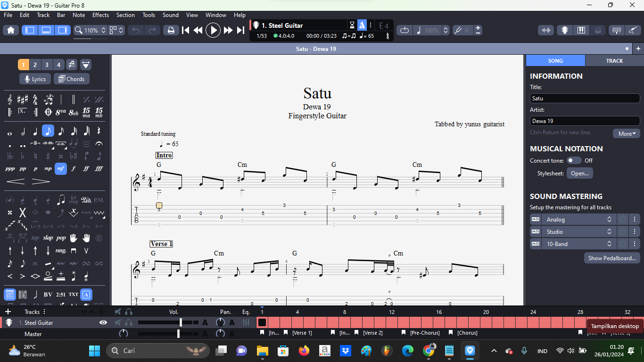Print the score with printer icon
The image size is (644, 362).
(171, 30)
